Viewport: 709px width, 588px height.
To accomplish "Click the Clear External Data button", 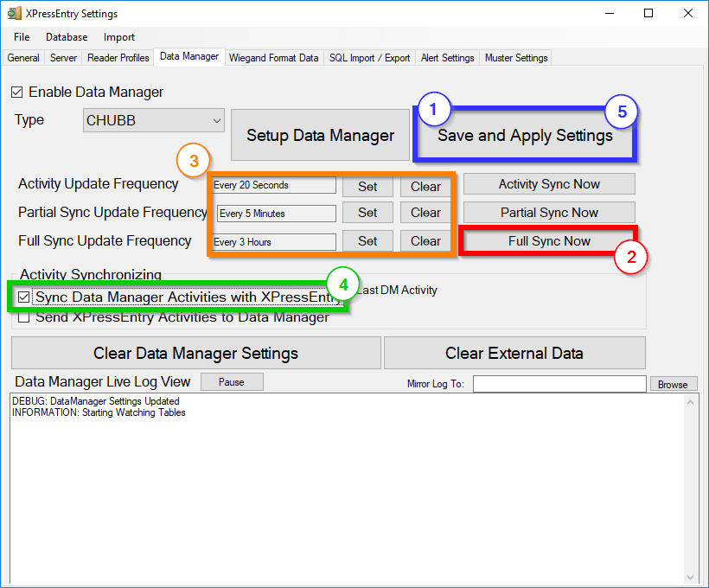I will [x=514, y=353].
